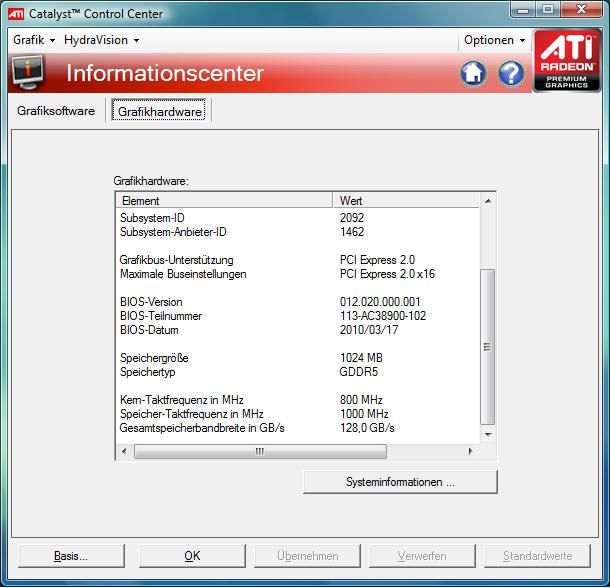Click the horizontal scroll right arrow

pyautogui.click(x=470, y=451)
